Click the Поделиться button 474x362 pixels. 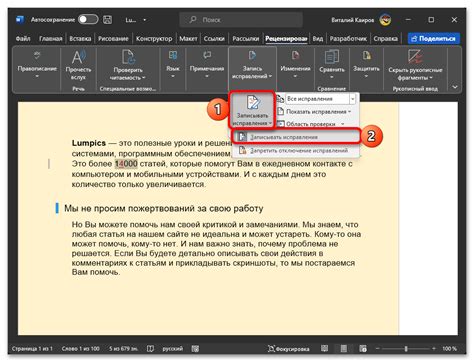[434, 39]
